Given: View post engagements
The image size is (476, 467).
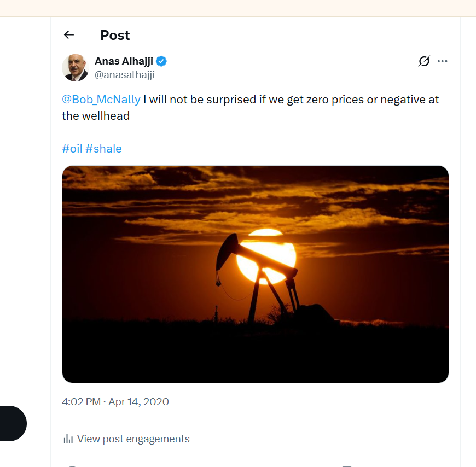Looking at the screenshot, I should (x=133, y=439).
